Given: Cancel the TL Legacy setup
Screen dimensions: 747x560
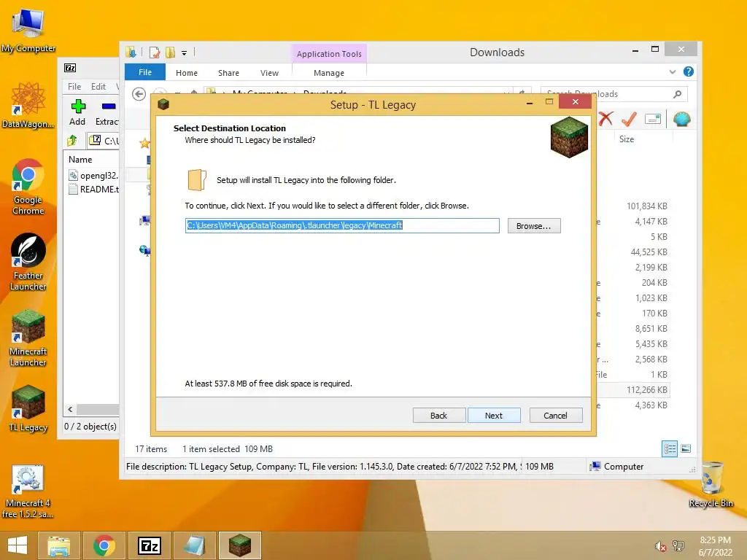Looking at the screenshot, I should (555, 415).
